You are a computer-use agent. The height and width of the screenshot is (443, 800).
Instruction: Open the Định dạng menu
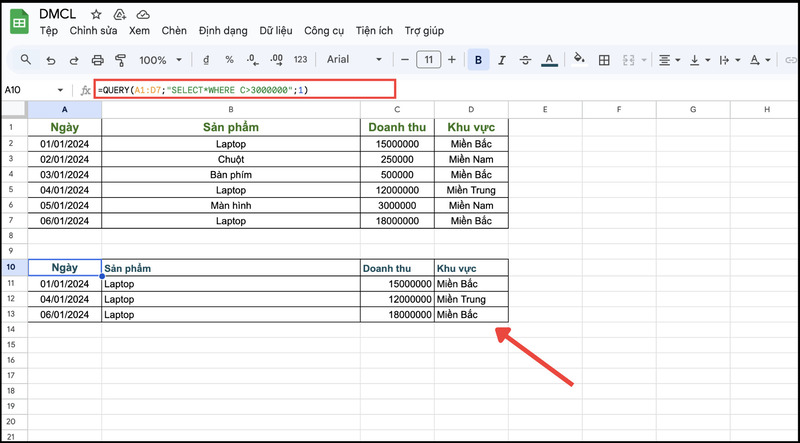(223, 31)
